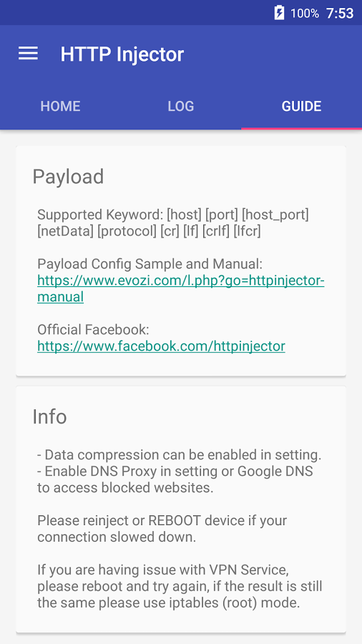Tap the battery charging icon in status bar
The width and height of the screenshot is (362, 644).
(x=279, y=13)
